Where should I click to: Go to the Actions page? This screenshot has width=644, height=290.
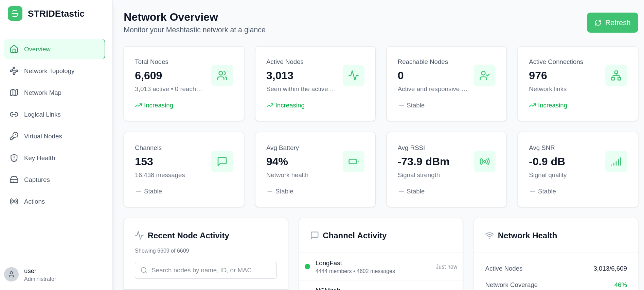(x=55, y=201)
